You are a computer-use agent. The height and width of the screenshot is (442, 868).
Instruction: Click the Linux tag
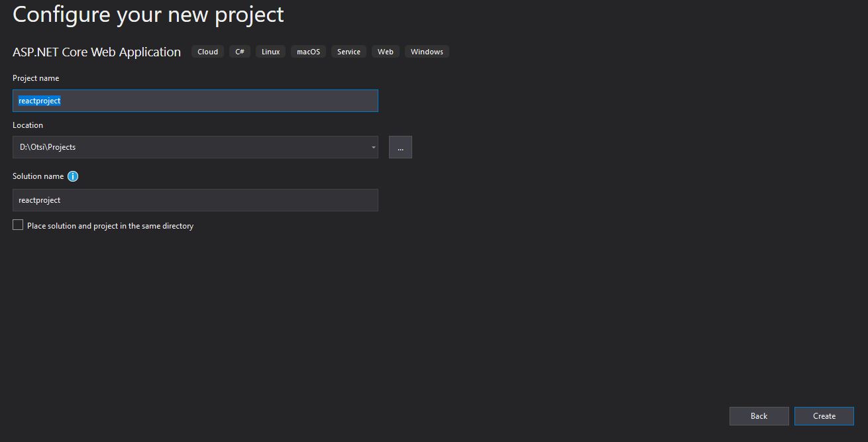pyautogui.click(x=270, y=52)
